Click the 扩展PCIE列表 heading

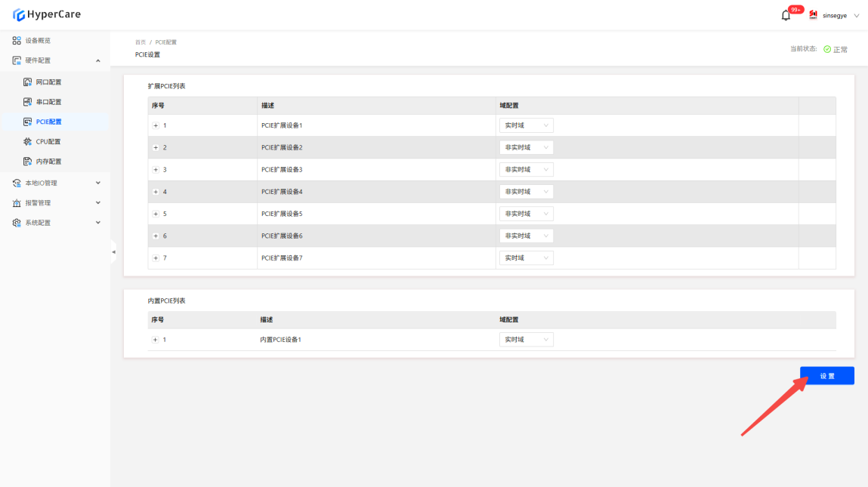pyautogui.click(x=167, y=86)
